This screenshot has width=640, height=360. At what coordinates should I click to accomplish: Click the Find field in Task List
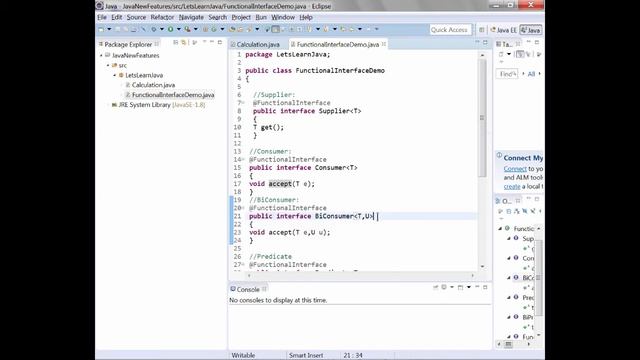(507, 74)
